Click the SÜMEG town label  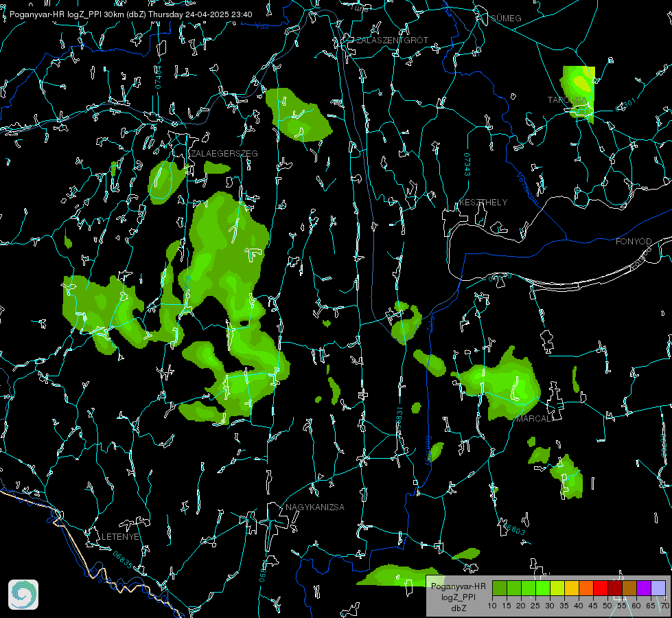tap(506, 18)
